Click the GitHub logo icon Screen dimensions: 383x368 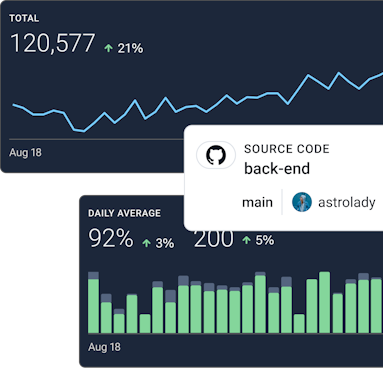(216, 155)
